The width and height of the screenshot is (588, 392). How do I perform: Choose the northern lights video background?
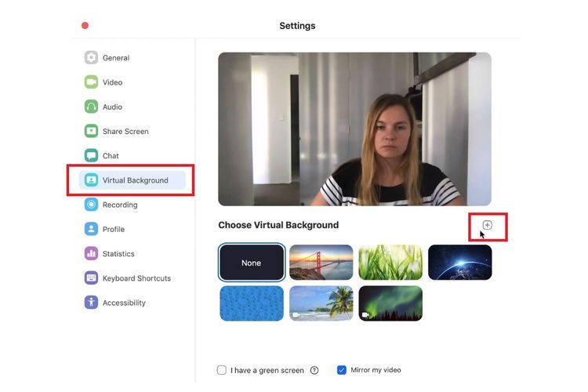390,303
